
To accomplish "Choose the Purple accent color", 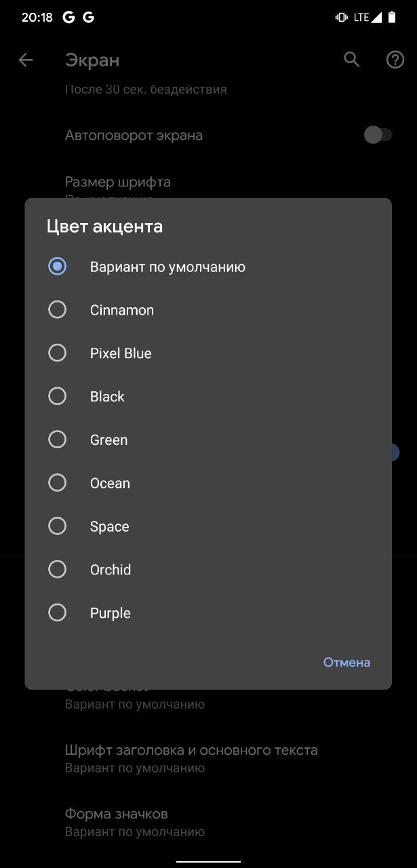I will point(208,613).
